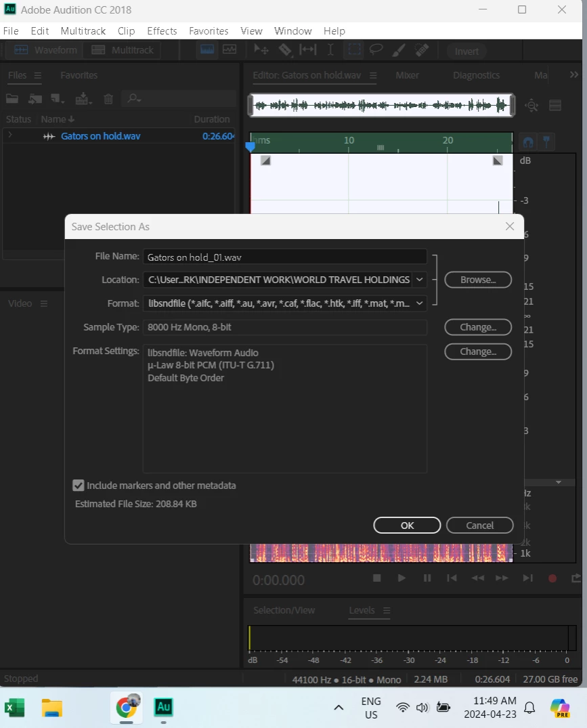Click the New File icon
Viewport: 587px width, 728px height.
(x=58, y=98)
